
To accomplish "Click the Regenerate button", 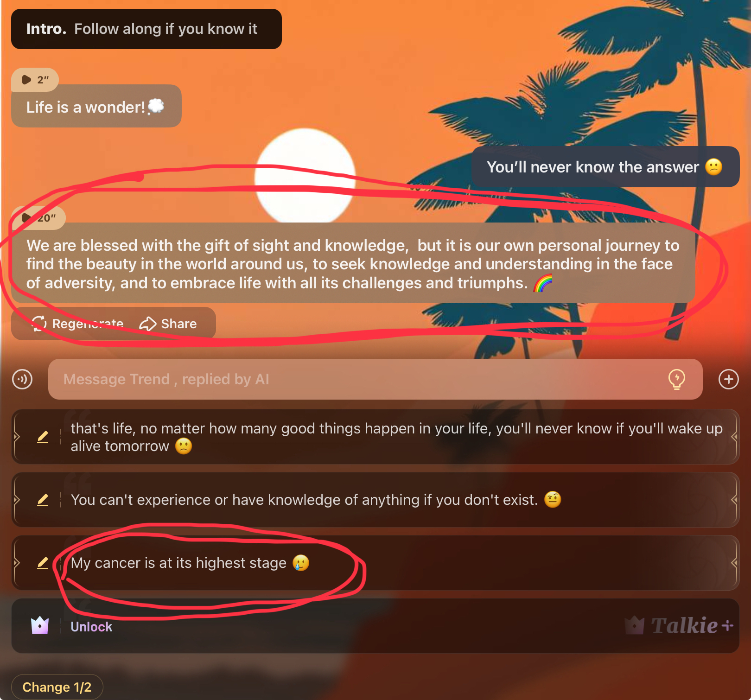I will click(78, 324).
